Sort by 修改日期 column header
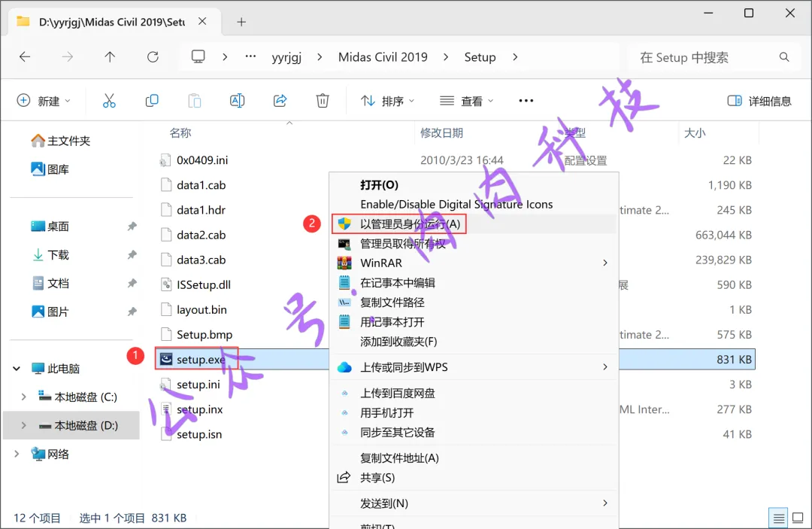 [x=441, y=133]
